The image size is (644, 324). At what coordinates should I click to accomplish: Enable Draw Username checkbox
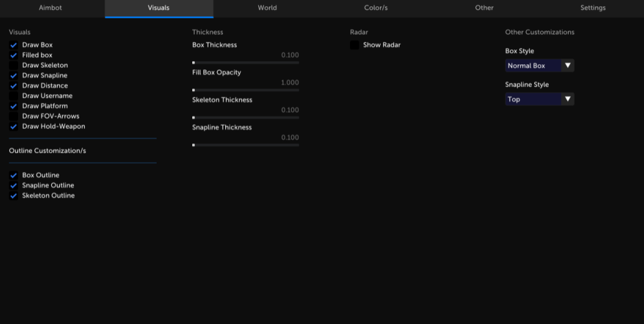pos(14,96)
